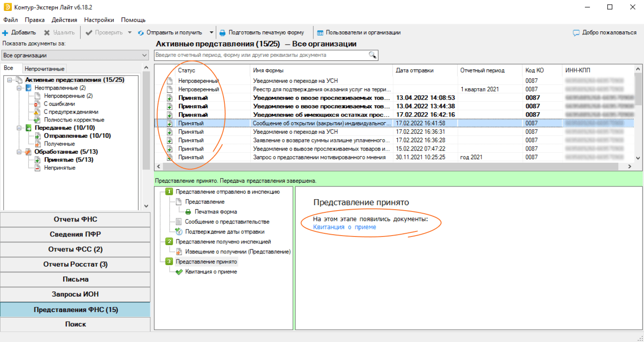The height and width of the screenshot is (342, 644).
Task: Click the icon beside Обработанные (5/13)
Action: [x=29, y=152]
